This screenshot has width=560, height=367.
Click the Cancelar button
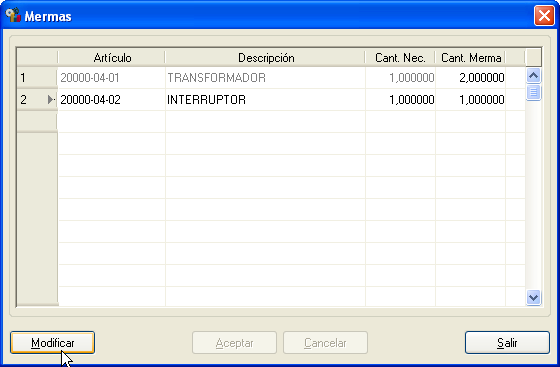click(325, 343)
